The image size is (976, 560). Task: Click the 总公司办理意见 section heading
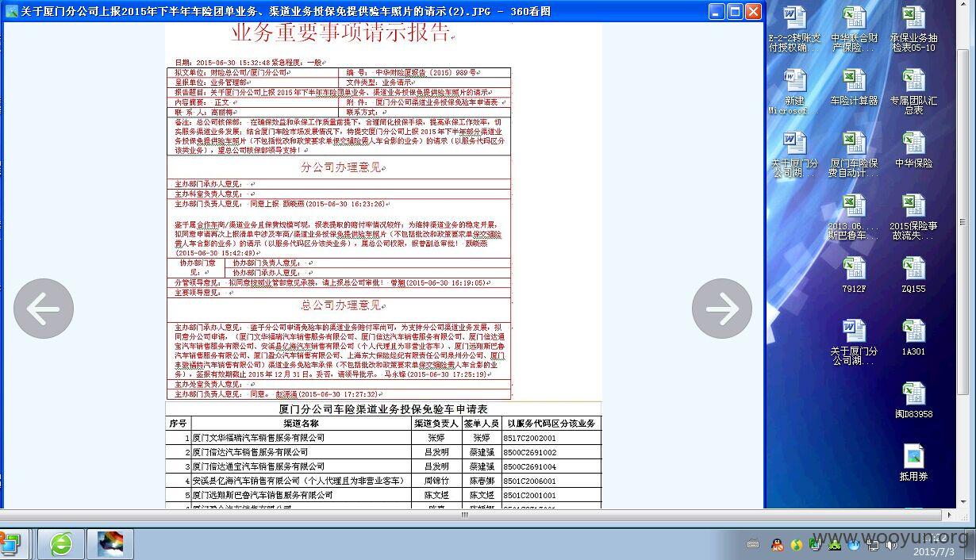(x=342, y=305)
